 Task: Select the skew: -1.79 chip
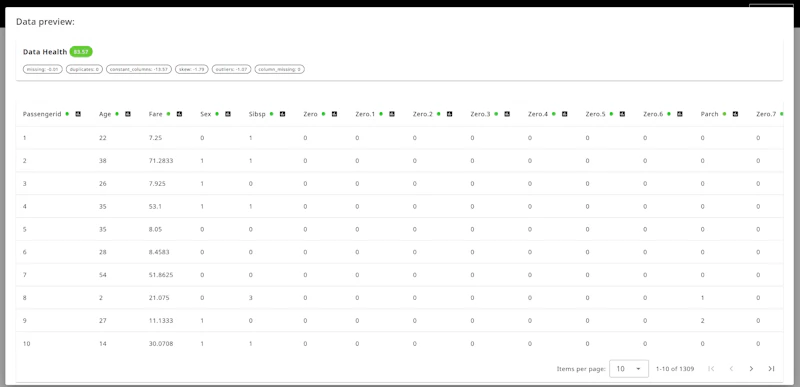191,69
